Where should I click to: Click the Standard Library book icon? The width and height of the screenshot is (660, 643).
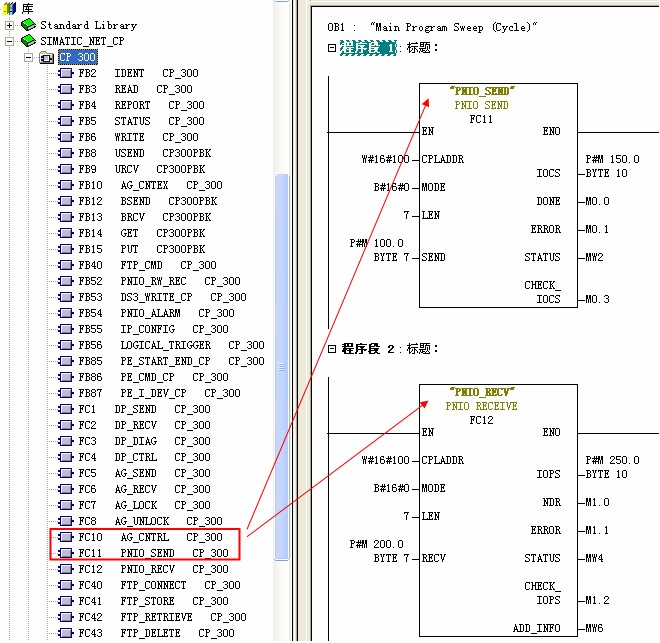click(x=28, y=25)
